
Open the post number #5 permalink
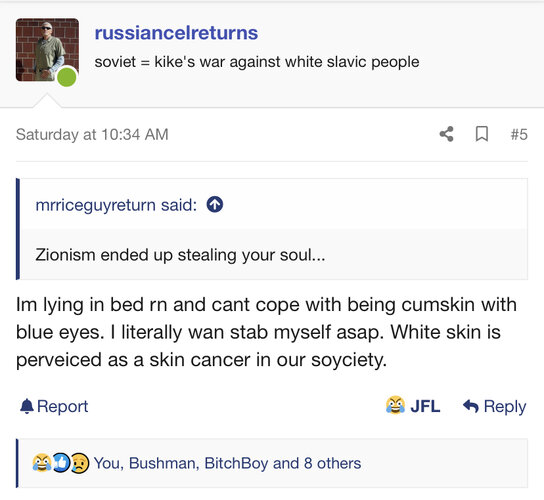point(519,135)
